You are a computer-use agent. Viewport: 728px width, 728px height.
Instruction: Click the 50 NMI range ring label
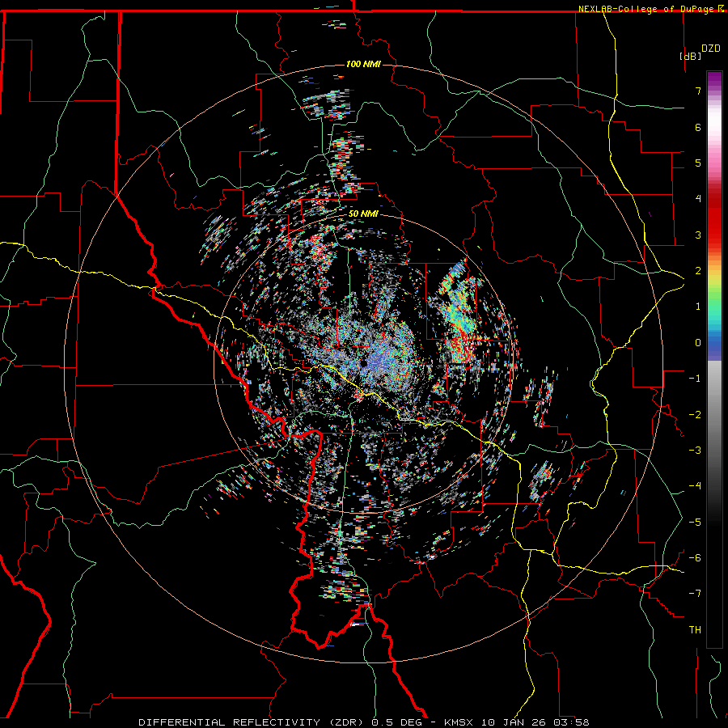(x=363, y=214)
